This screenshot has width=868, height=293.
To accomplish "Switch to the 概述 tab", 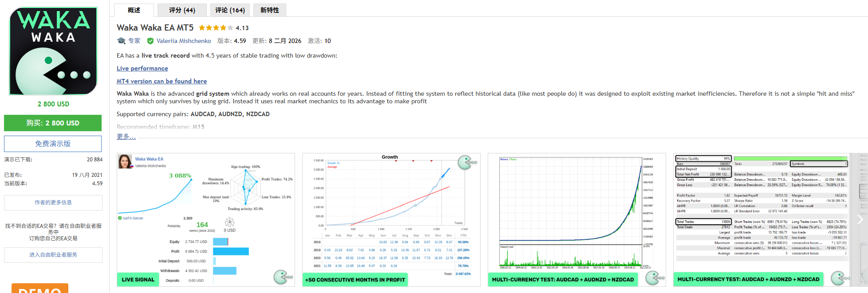I will [x=134, y=10].
